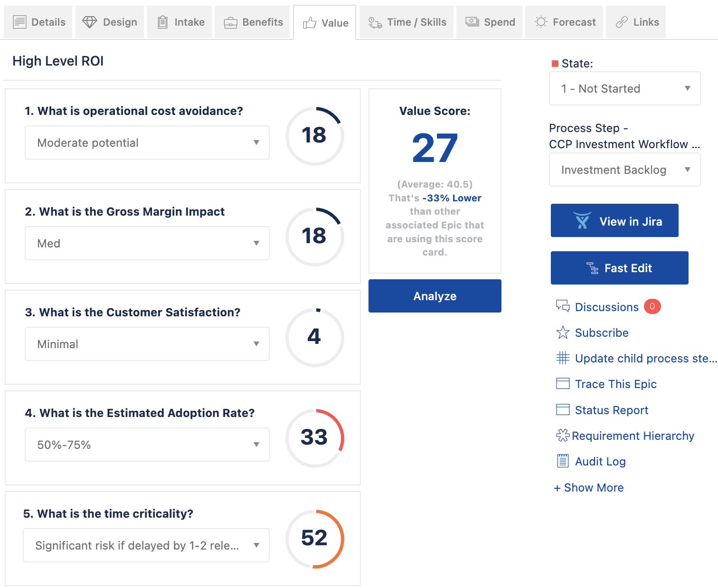Click the Details tab document icon
This screenshot has width=718, height=588.
click(x=19, y=22)
